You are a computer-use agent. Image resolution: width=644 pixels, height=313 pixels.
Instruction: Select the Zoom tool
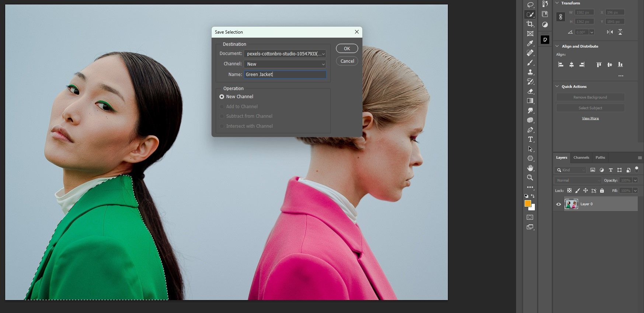pyautogui.click(x=530, y=178)
